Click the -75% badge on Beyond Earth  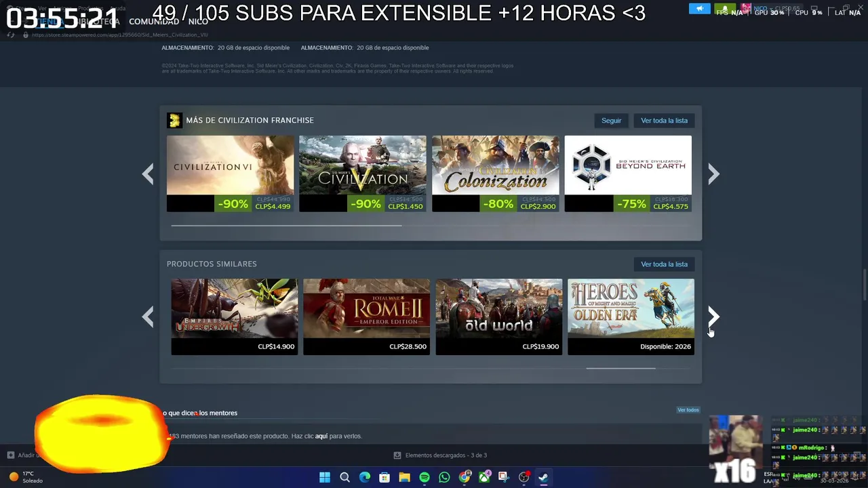pyautogui.click(x=631, y=203)
